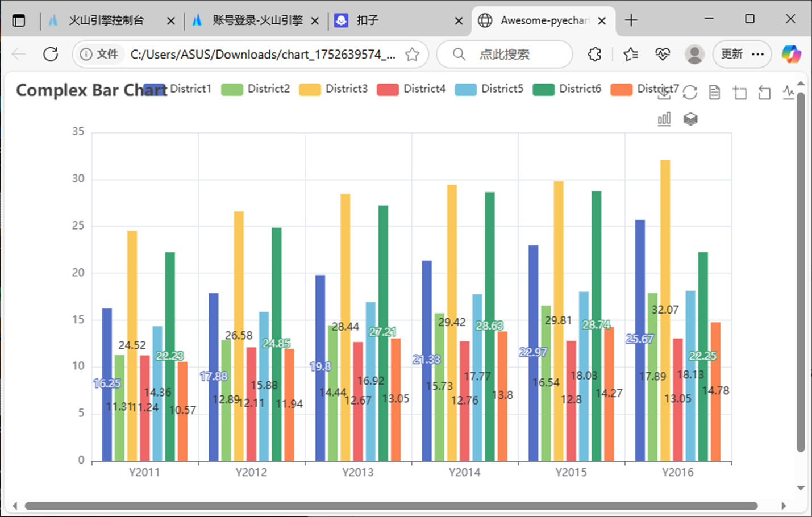
Task: Open the browser extensions puzzle icon
Action: pos(594,54)
